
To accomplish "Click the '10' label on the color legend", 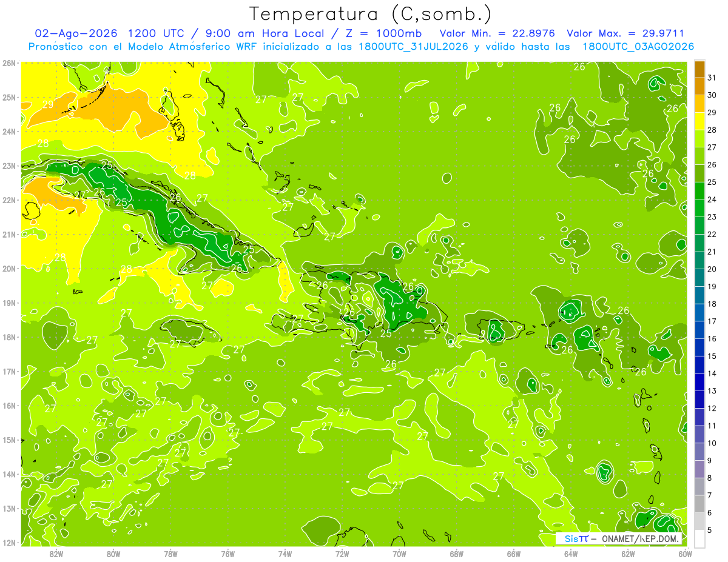I will point(712,443).
